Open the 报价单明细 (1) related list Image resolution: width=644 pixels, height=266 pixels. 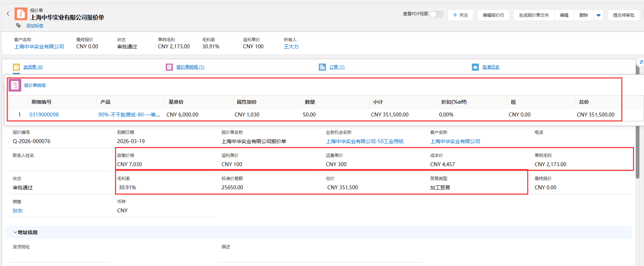[x=190, y=67]
